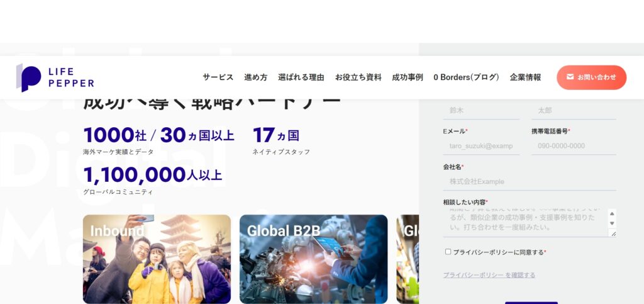
Task: Open お役立ち資料 in the navigation
Action: point(358,77)
